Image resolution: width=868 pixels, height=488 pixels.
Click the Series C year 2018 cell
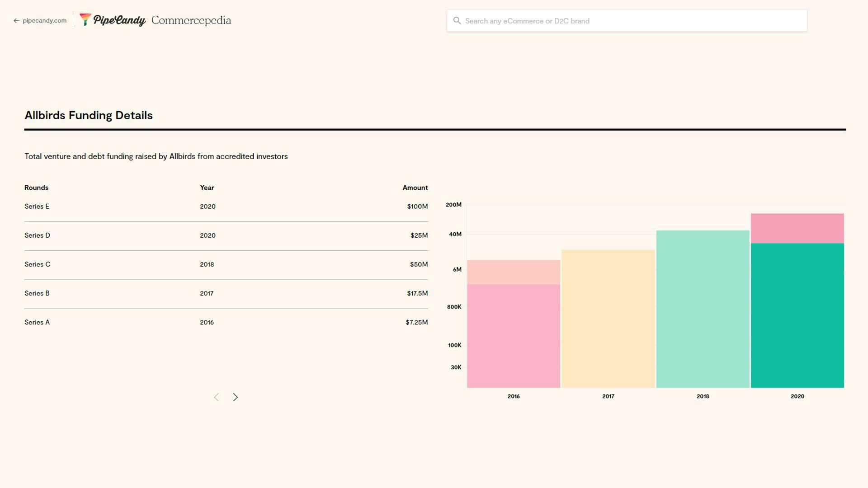click(x=207, y=264)
